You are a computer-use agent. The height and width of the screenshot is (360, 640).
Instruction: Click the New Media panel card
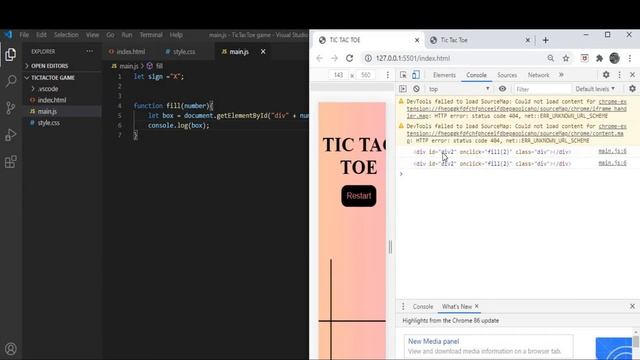click(x=488, y=346)
